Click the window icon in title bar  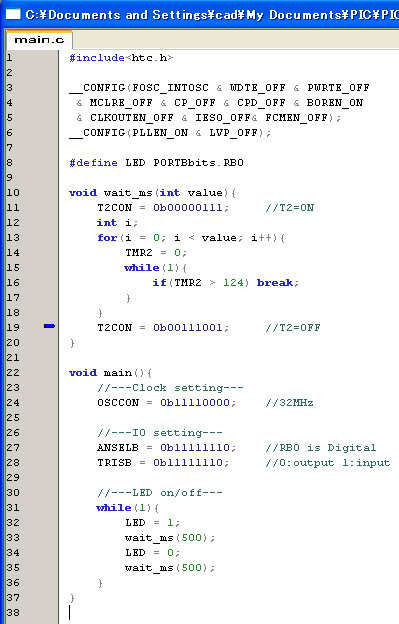(13, 15)
